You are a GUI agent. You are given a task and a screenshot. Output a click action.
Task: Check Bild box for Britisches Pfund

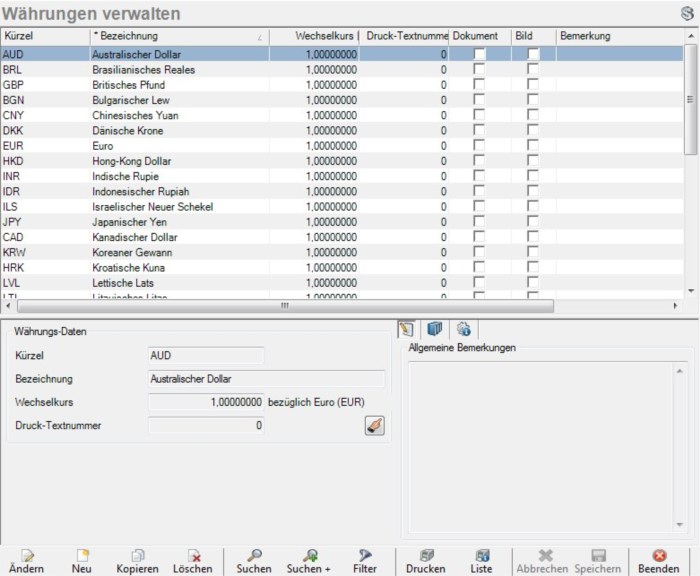pos(533,84)
